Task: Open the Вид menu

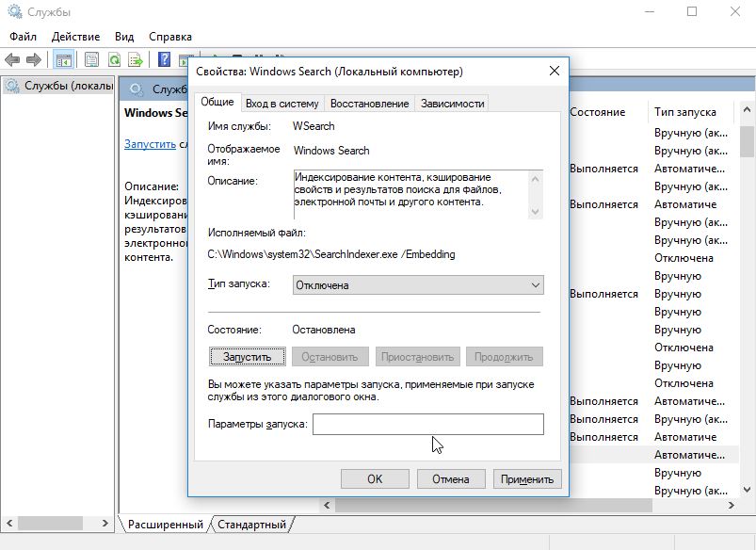Action: (124, 37)
